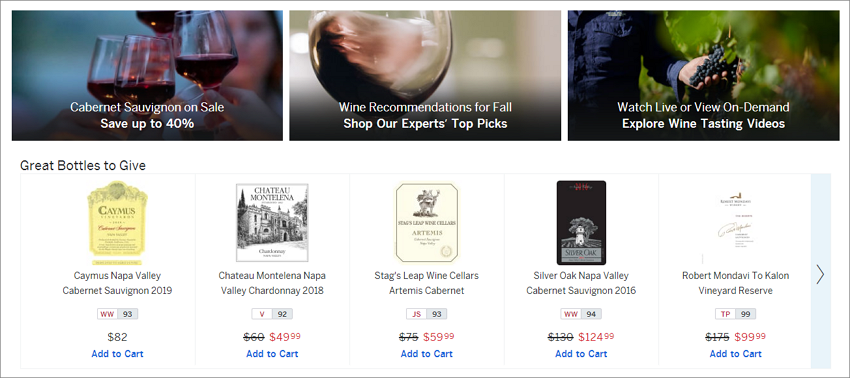Add Chateau Montelena Chardonnay 2018 to cart

[272, 354]
